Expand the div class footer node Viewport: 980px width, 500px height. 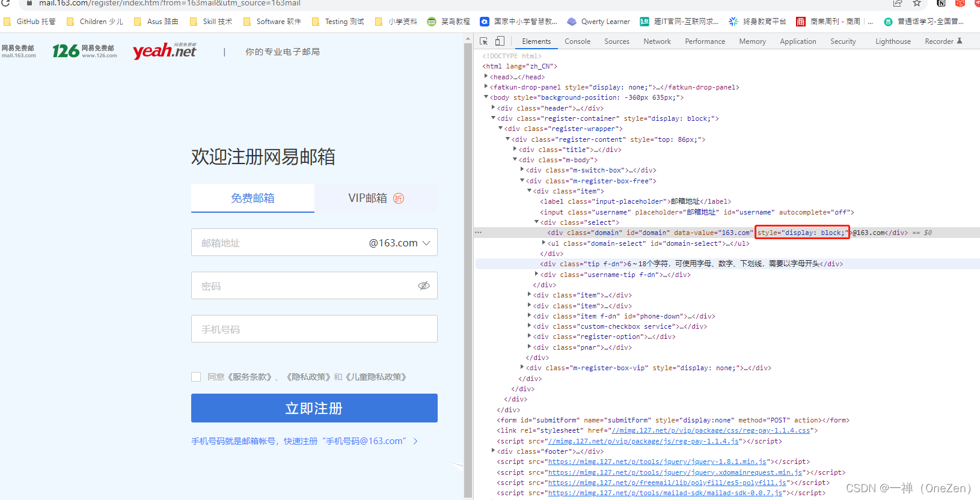click(x=494, y=451)
